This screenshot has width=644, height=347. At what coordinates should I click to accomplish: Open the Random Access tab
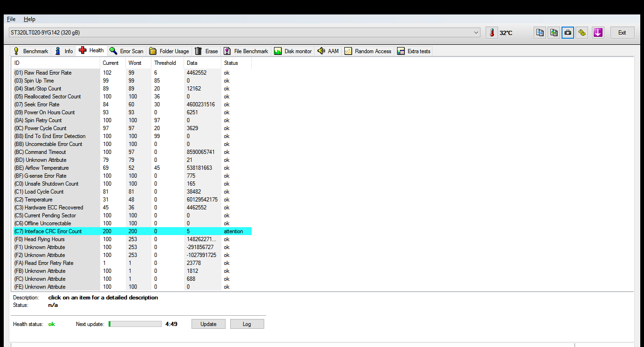(368, 51)
